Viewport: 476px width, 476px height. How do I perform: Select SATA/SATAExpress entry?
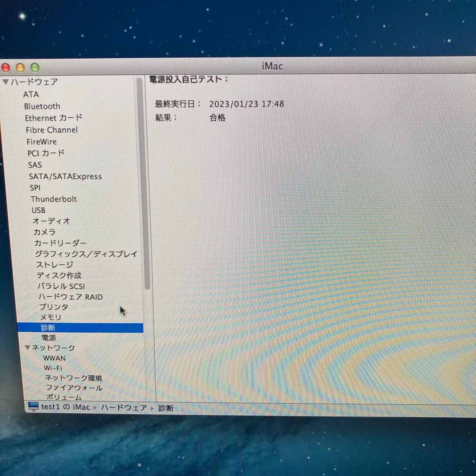(65, 177)
